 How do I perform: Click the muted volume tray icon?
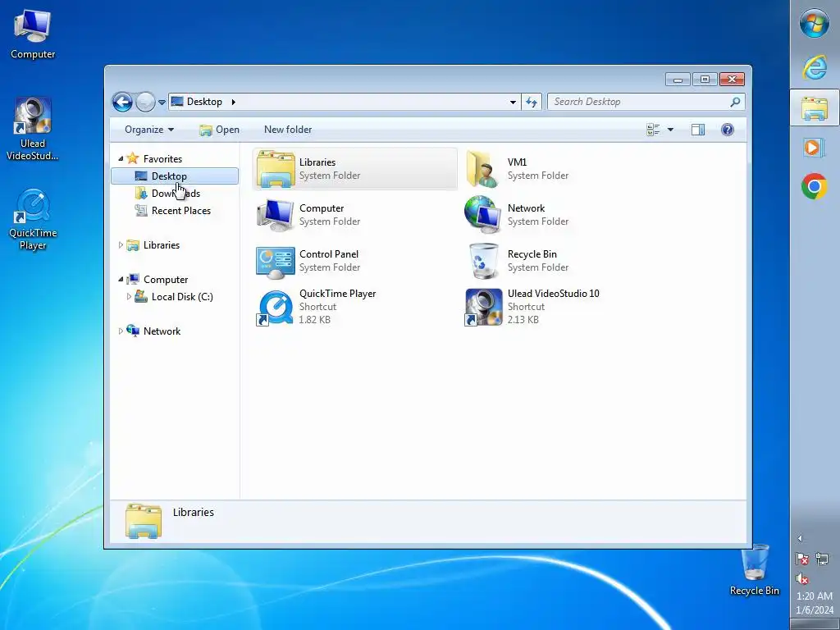[802, 578]
